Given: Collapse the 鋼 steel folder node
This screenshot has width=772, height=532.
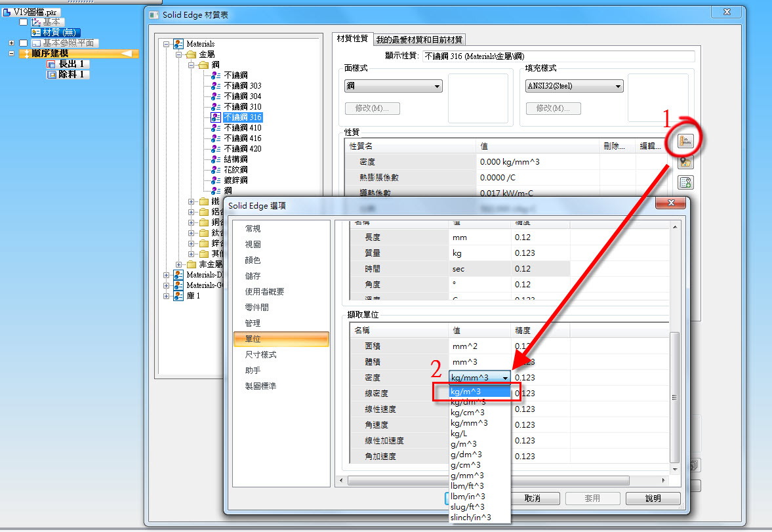Looking at the screenshot, I should pyautogui.click(x=191, y=64).
